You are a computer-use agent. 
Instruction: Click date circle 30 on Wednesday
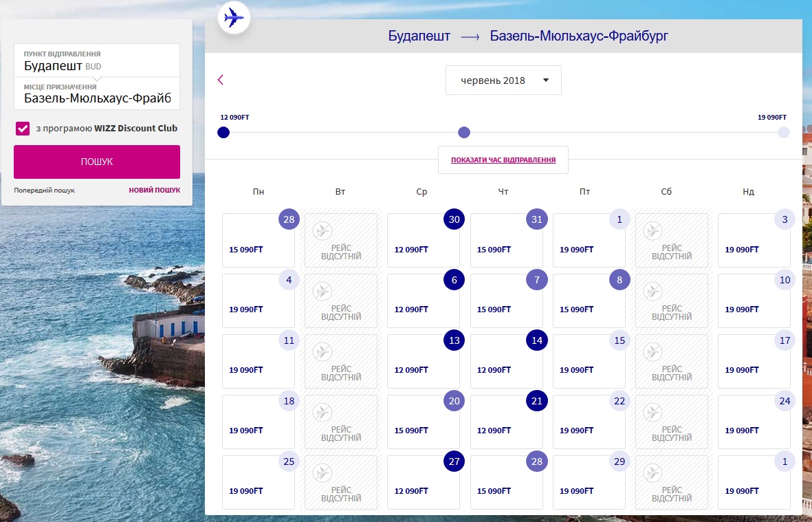[x=454, y=219]
